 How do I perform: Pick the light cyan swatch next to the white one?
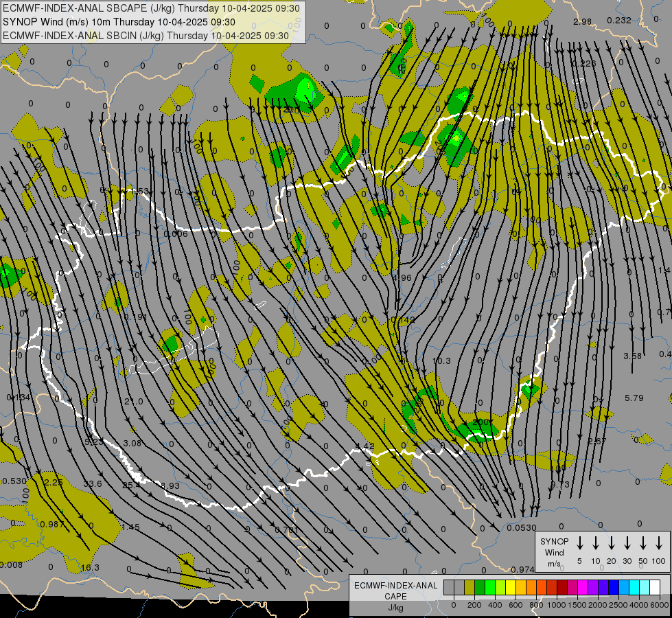click(644, 587)
